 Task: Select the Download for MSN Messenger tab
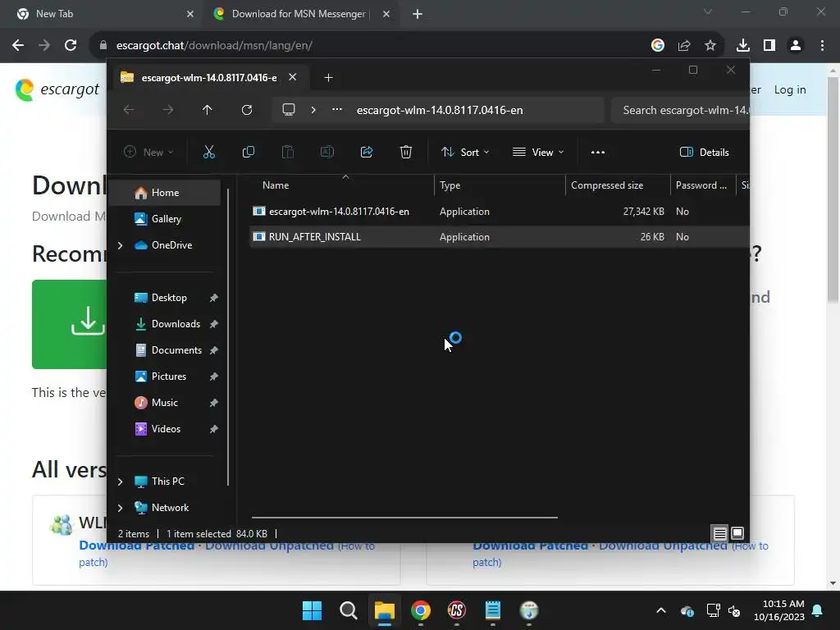(300, 14)
